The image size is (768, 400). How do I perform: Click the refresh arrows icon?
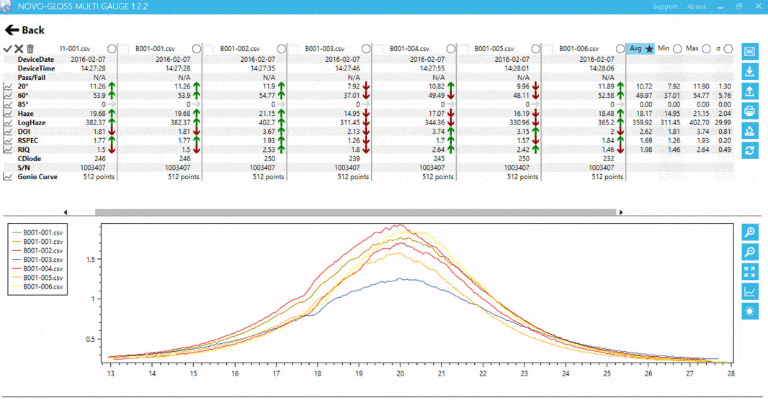750,150
